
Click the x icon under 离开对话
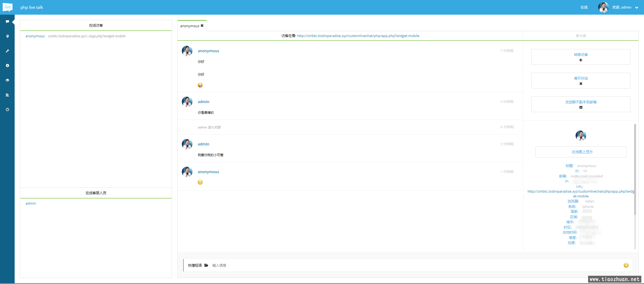[581, 84]
